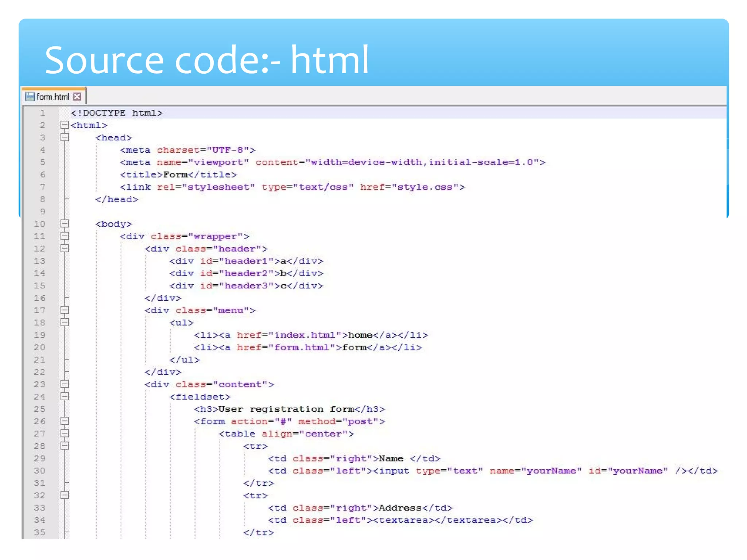Image resolution: width=747 pixels, height=560 pixels.
Task: Click in the title Form text
Action: (175, 175)
